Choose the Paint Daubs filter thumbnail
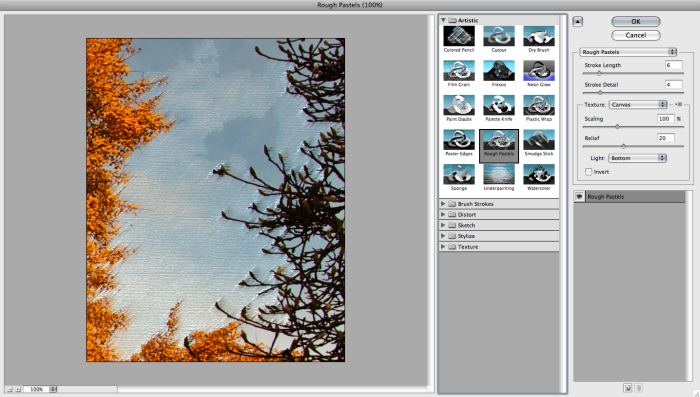The height and width of the screenshot is (397, 700). [x=459, y=105]
